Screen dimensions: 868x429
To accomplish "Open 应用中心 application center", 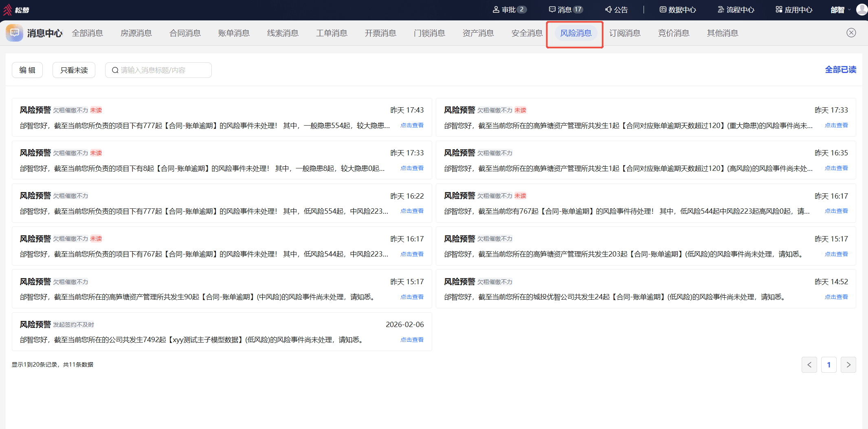I will 794,9.
